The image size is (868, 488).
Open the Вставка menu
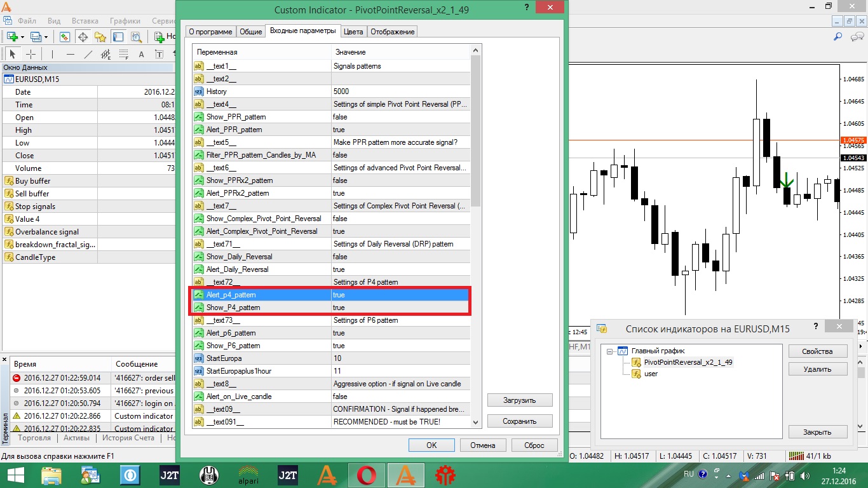click(x=86, y=20)
